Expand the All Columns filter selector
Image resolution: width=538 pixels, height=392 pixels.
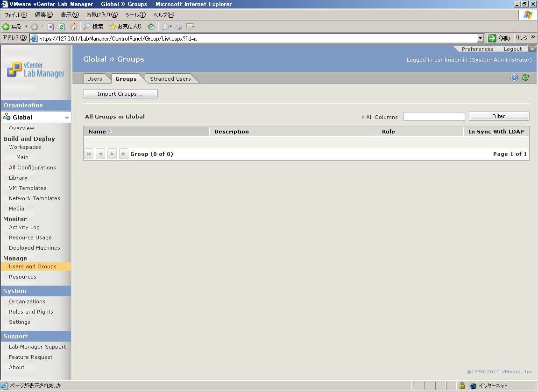380,117
